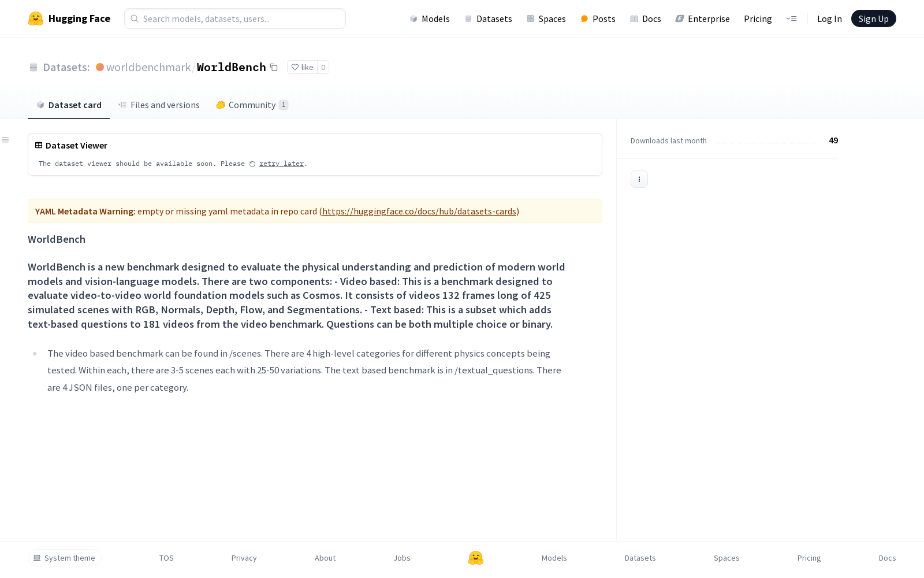Click the WorldBench heading in the card
Screen dimensions: 924x578
coord(57,239)
